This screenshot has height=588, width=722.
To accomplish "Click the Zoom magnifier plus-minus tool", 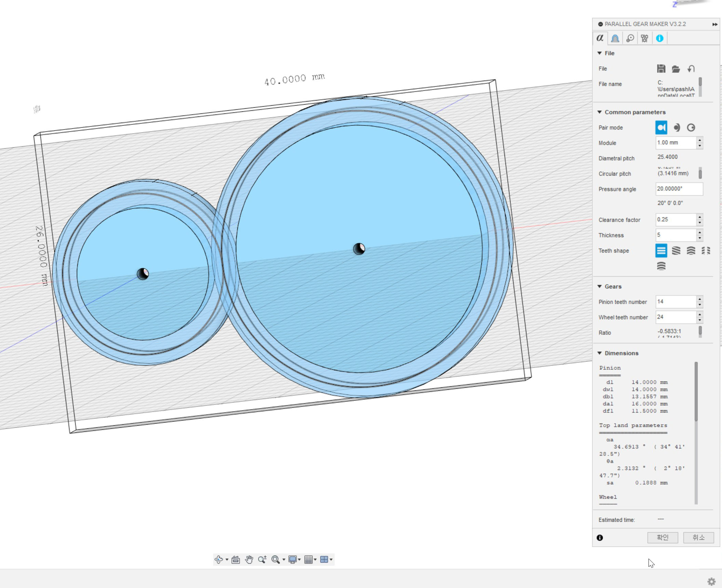I will pyautogui.click(x=262, y=560).
